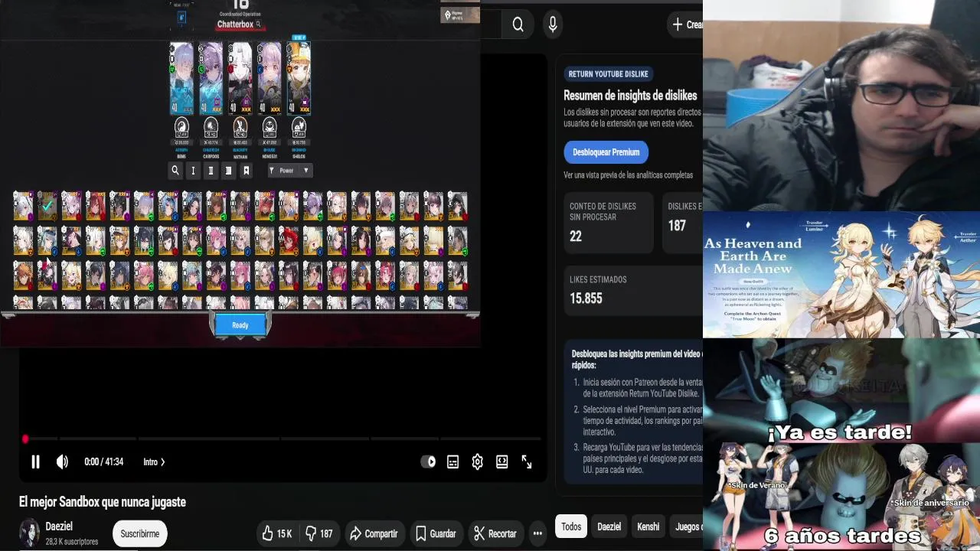Select first squad character card
The image size is (980, 551).
(x=181, y=78)
